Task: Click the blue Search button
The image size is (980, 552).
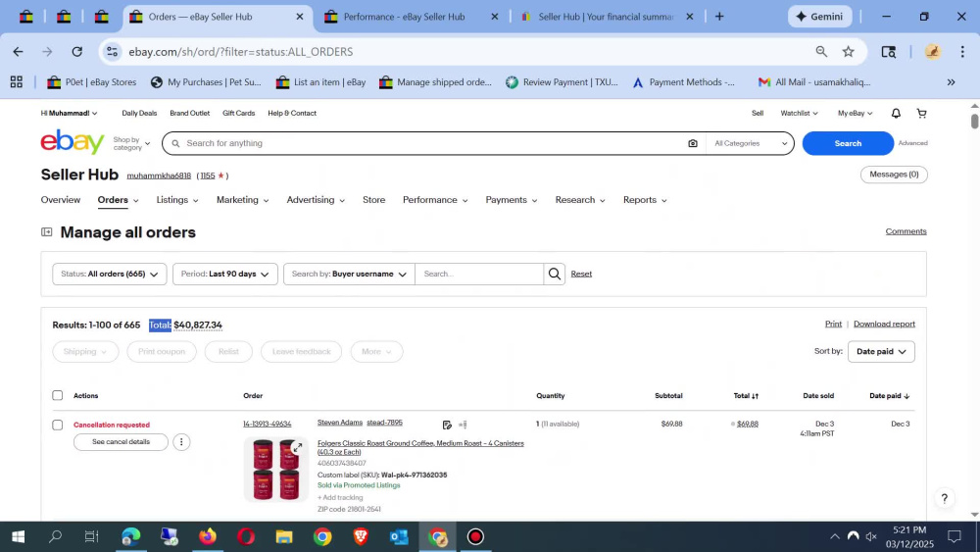Action: tap(848, 143)
